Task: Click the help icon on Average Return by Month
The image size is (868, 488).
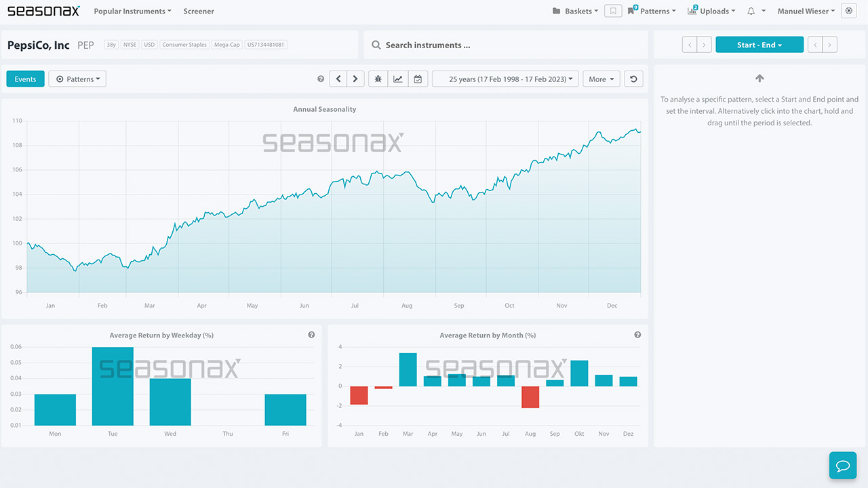Action: coord(637,334)
